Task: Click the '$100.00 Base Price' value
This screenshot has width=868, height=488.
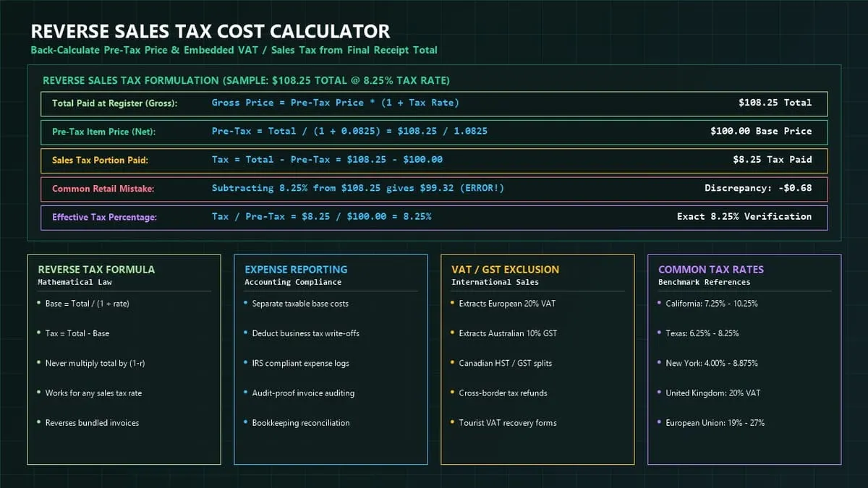Action: [x=761, y=131]
